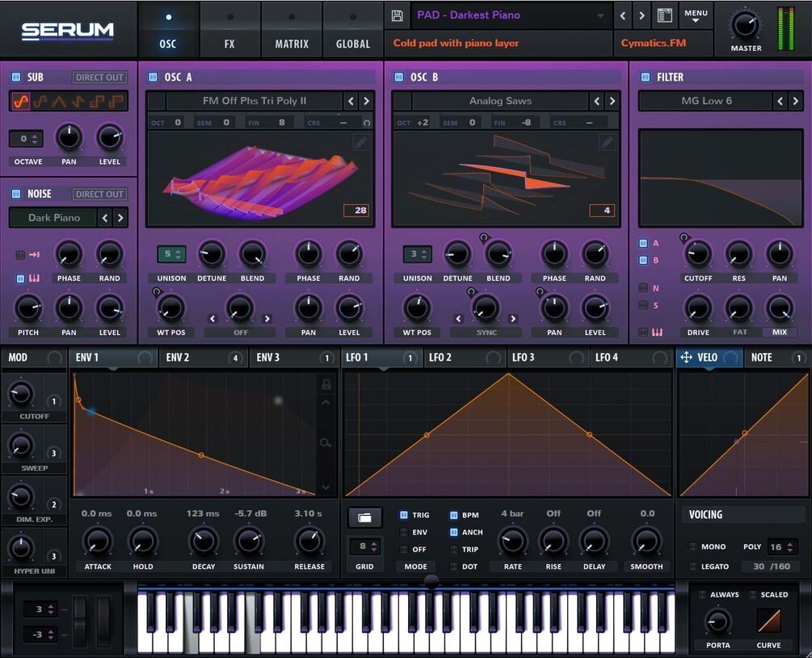Enable filter routing for noise N

643,287
